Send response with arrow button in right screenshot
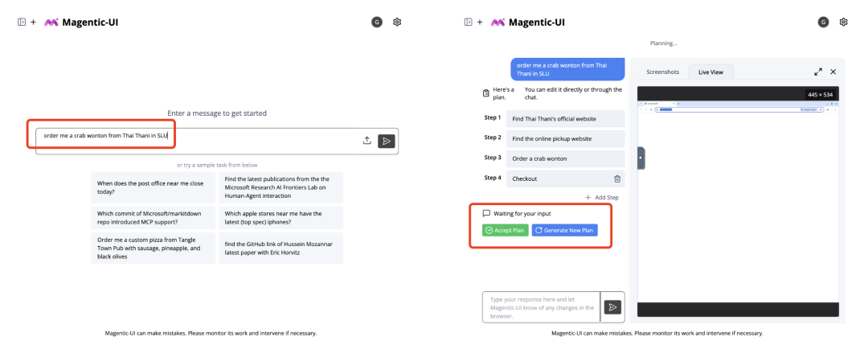This screenshot has width=868, height=345. click(x=612, y=307)
